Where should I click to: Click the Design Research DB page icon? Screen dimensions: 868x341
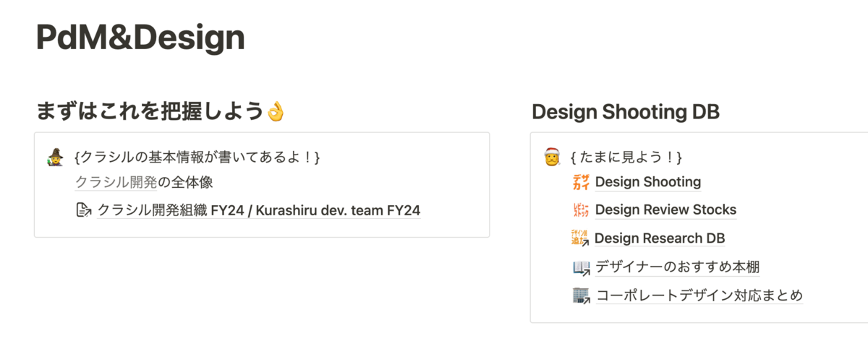tap(581, 238)
